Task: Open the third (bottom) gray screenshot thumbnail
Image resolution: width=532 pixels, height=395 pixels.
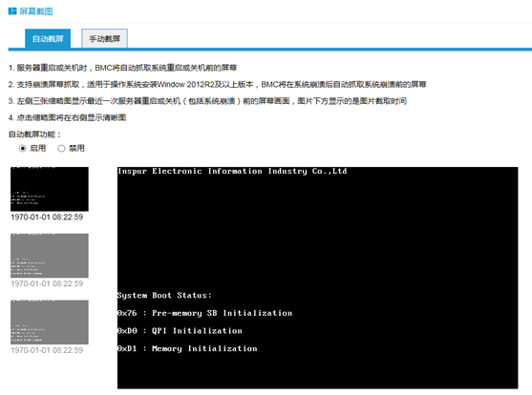Action: tap(50, 322)
